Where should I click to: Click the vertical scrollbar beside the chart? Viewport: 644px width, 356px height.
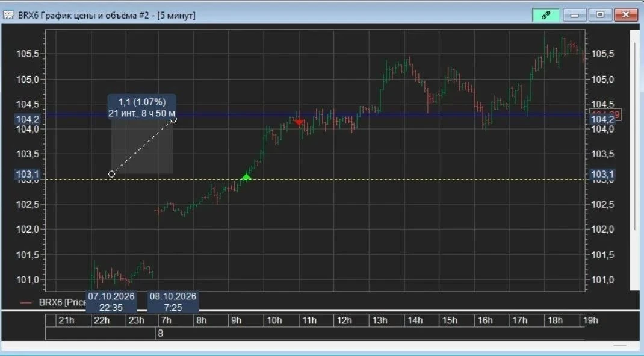[634, 160]
